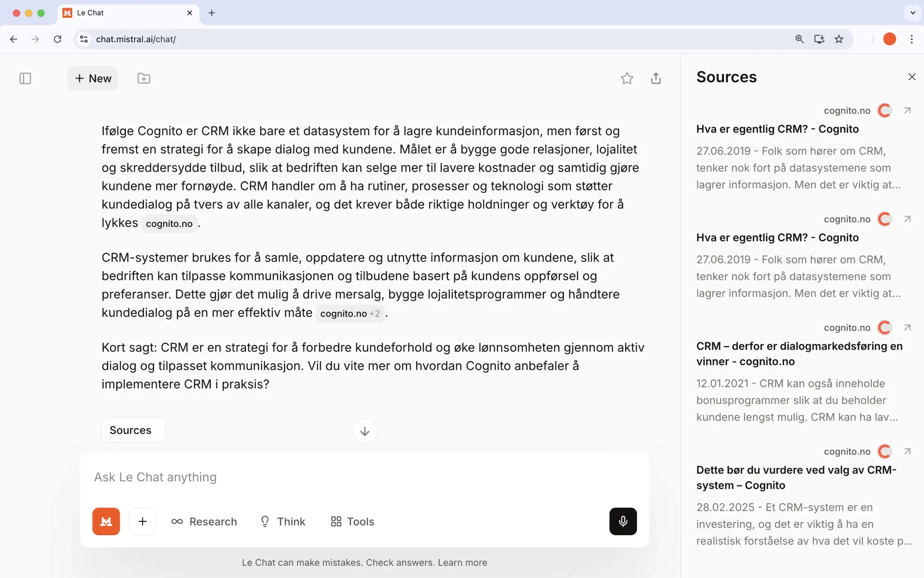The image size is (924, 578).
Task: Open the browser tab search chevron
Action: (x=913, y=13)
